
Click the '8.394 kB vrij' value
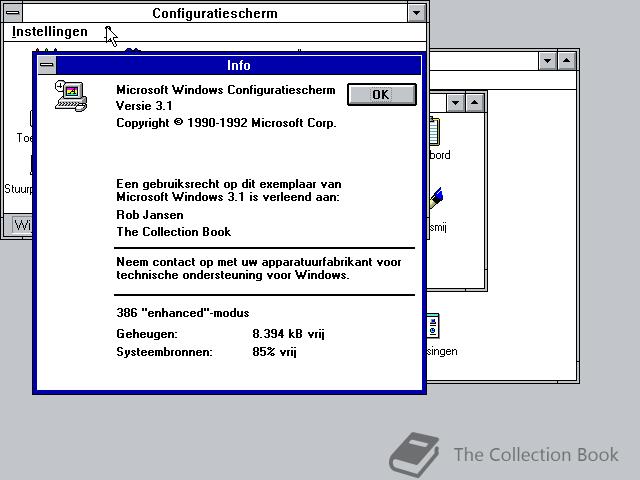click(x=289, y=334)
